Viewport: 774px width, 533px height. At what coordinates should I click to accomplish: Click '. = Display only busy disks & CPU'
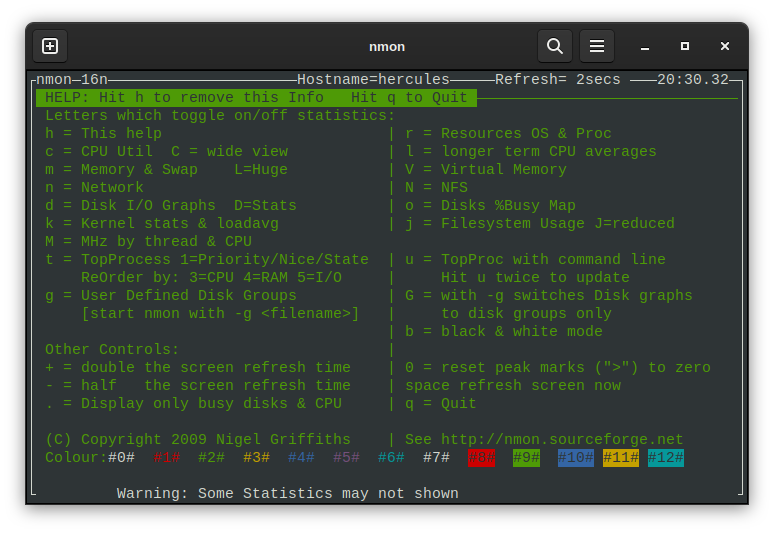(x=193, y=404)
